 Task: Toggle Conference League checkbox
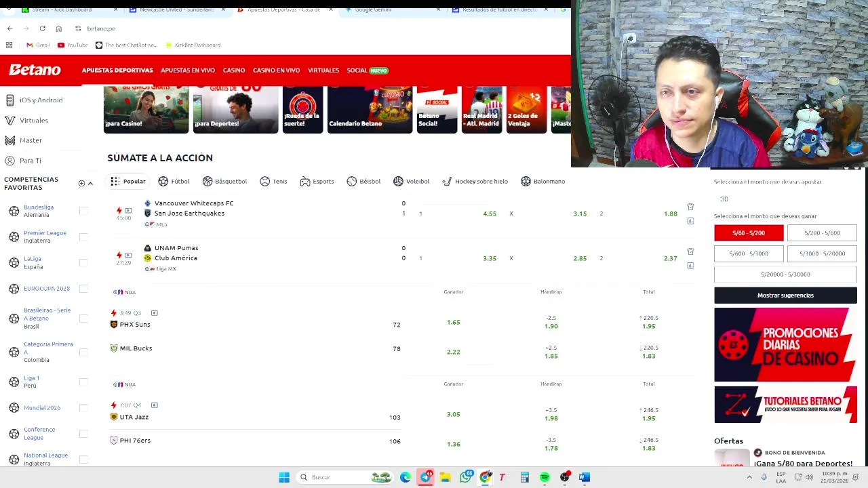83,433
